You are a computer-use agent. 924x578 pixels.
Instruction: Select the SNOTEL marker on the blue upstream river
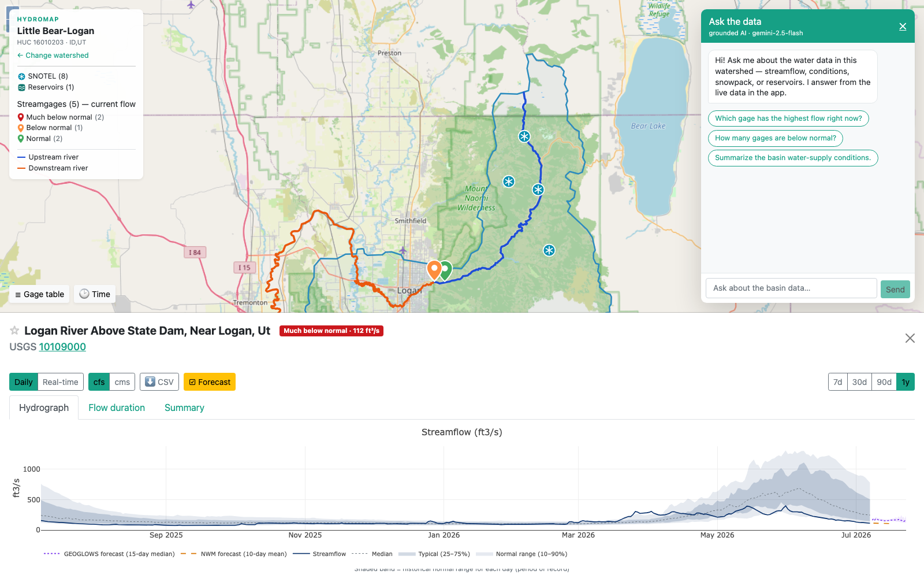[x=538, y=190]
